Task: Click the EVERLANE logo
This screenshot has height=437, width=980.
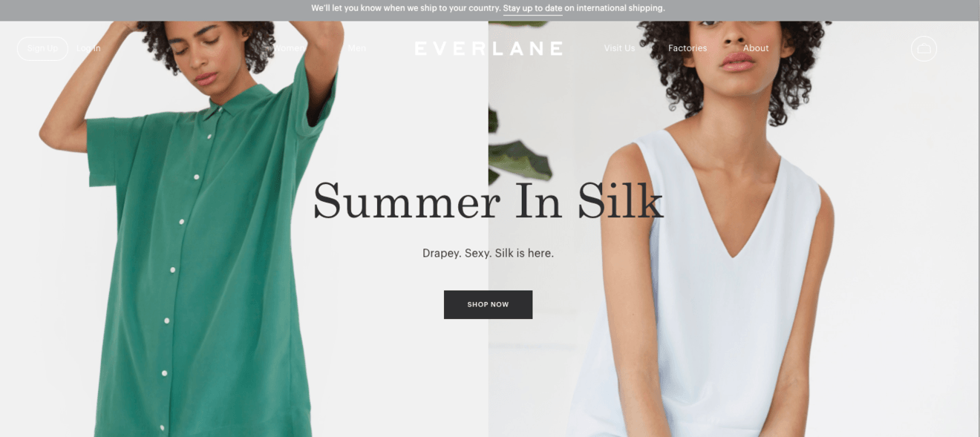Action: 489,49
